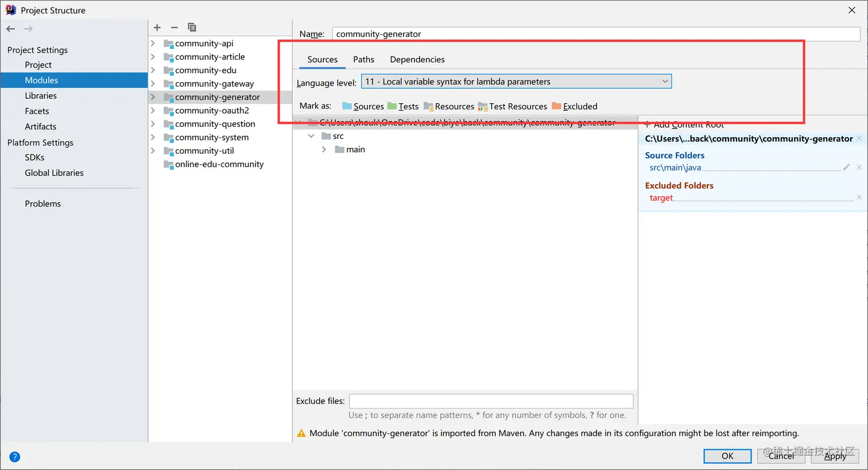Screen dimensions: 868x470
Task: Open Libraries settings
Action: [x=41, y=96]
